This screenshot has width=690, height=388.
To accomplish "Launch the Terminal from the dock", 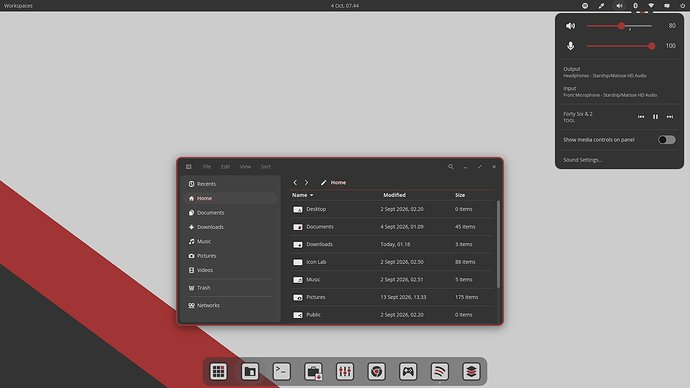I will point(282,371).
